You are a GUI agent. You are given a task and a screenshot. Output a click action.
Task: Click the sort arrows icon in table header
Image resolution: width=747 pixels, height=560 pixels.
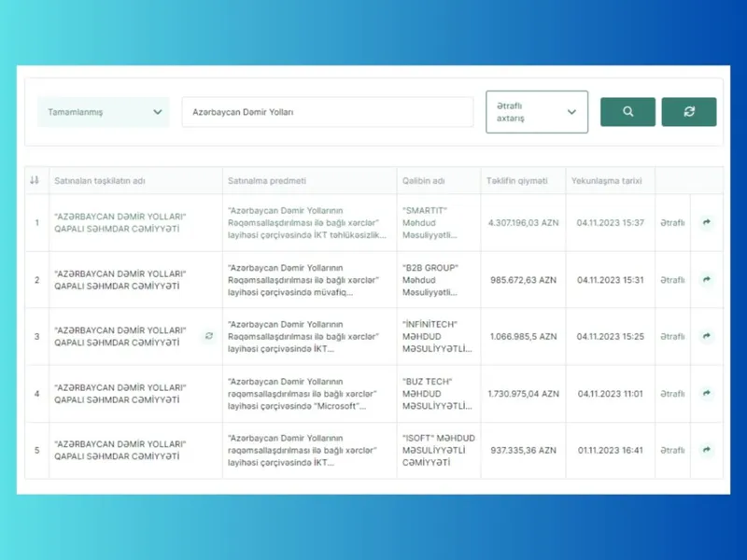pyautogui.click(x=35, y=180)
